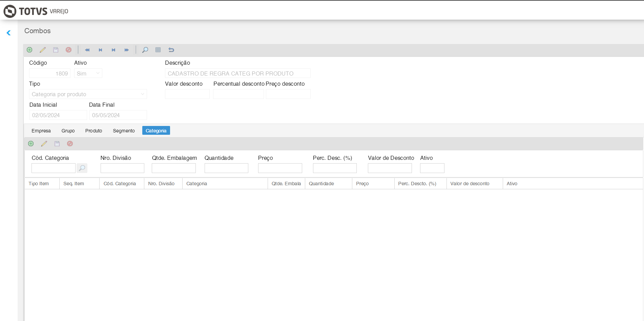The image size is (644, 321).
Task: Jump to last record arrow
Action: [126, 50]
